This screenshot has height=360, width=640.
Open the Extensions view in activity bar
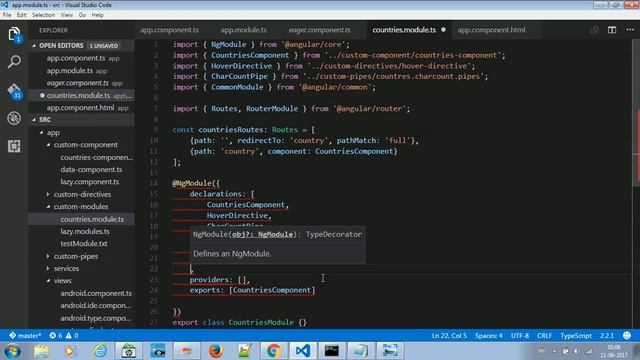14,146
